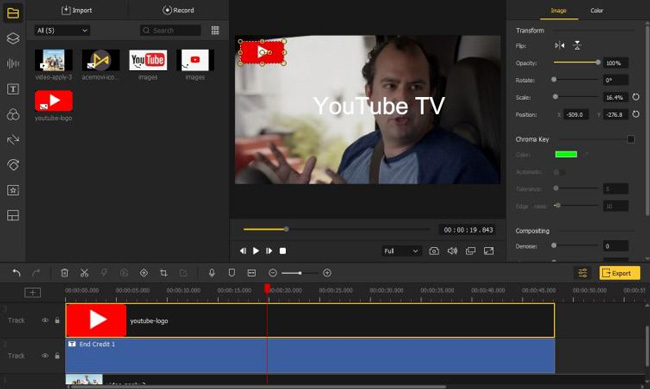This screenshot has height=389, width=650.
Task: Select the acemovi-ico media thumbnail
Action: tap(101, 60)
